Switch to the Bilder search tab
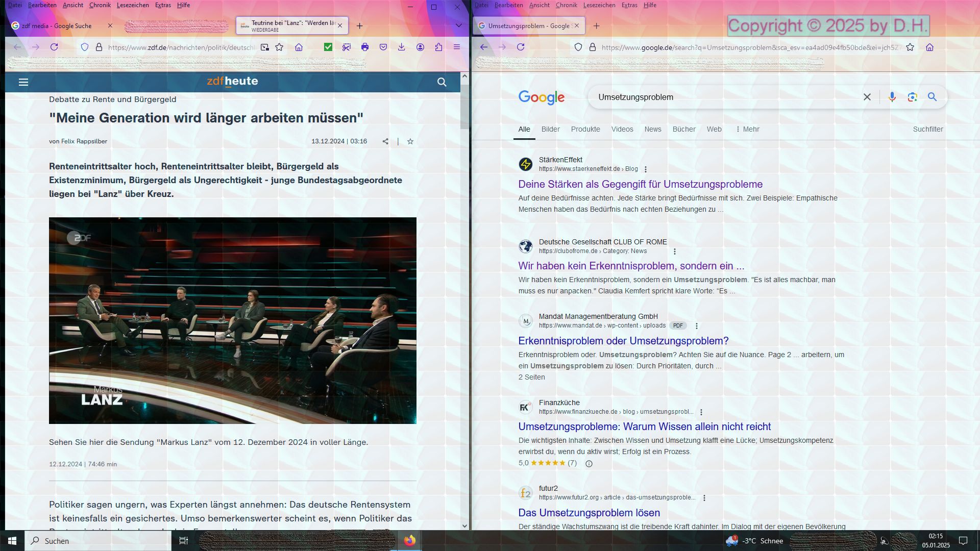 point(550,129)
